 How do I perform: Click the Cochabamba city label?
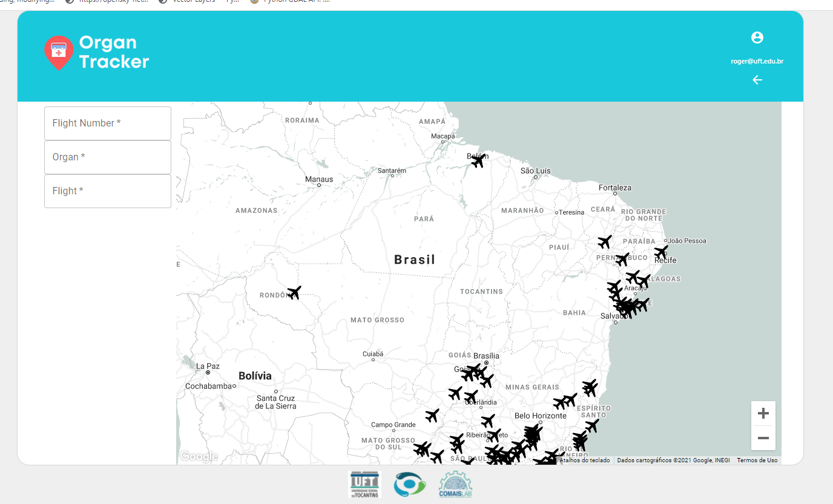pyautogui.click(x=209, y=386)
